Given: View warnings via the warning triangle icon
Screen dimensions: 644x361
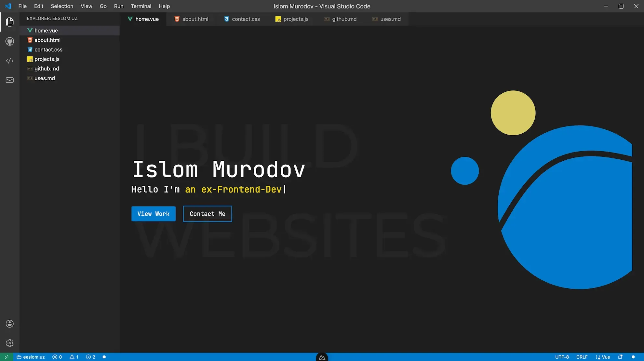Looking at the screenshot, I should [x=74, y=357].
